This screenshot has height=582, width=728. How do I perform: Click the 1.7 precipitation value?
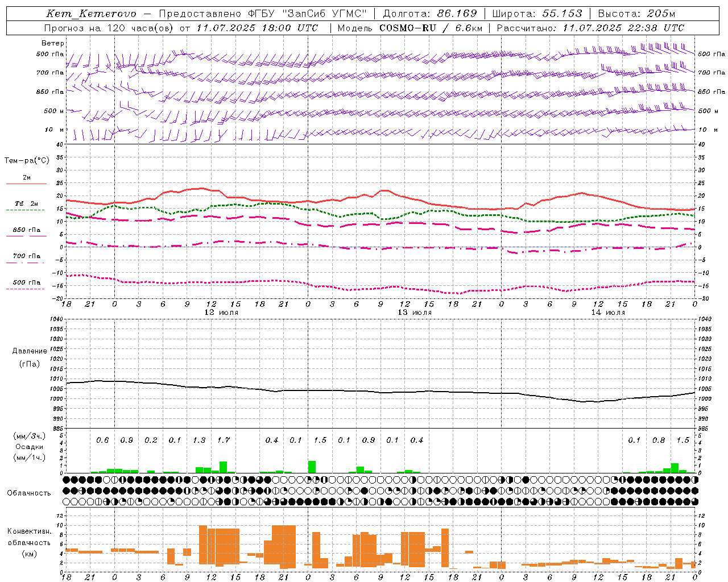point(224,440)
